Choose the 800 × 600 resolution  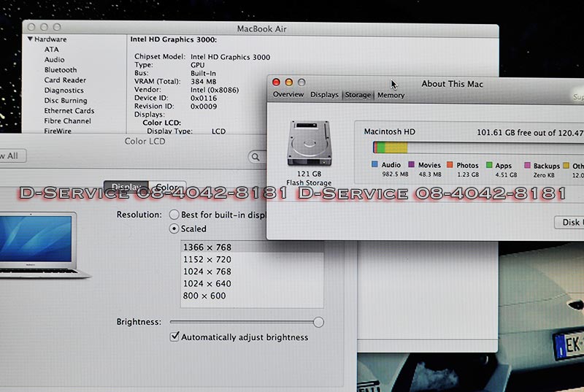coord(252,296)
